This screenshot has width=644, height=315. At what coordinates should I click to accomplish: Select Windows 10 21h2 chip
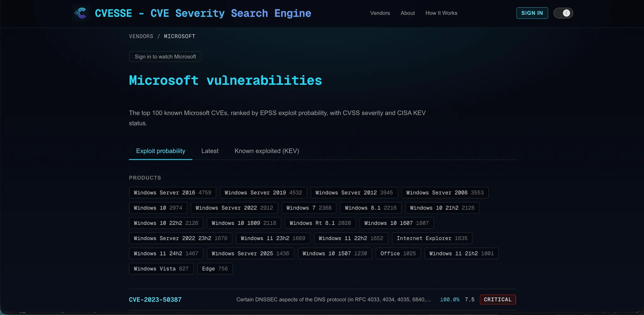coord(442,208)
